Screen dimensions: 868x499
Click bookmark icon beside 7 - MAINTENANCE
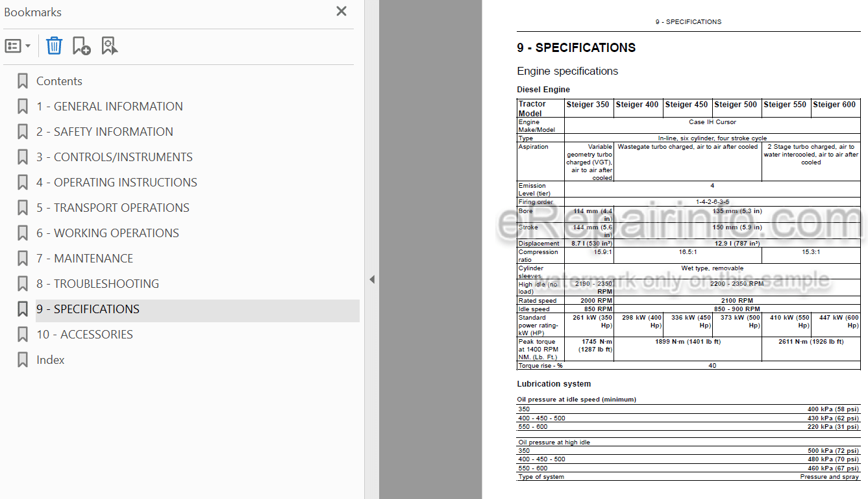click(x=23, y=259)
